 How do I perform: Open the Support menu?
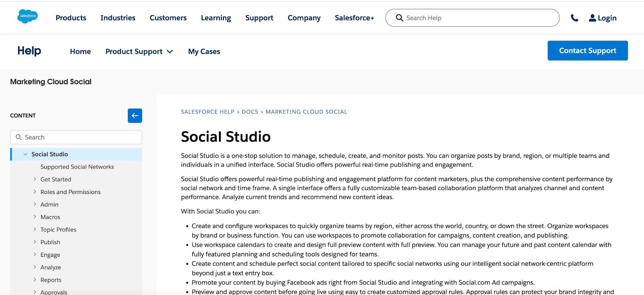pyautogui.click(x=259, y=18)
